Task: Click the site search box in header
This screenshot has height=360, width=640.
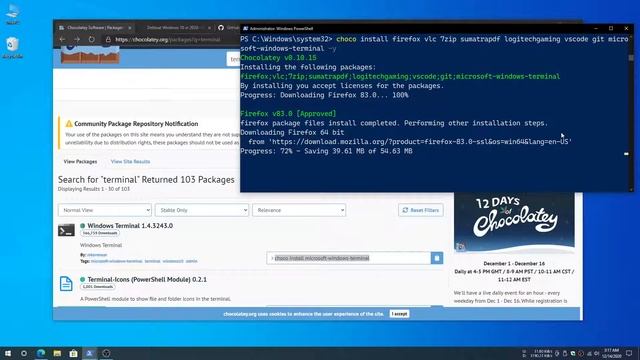Action: coord(233,59)
